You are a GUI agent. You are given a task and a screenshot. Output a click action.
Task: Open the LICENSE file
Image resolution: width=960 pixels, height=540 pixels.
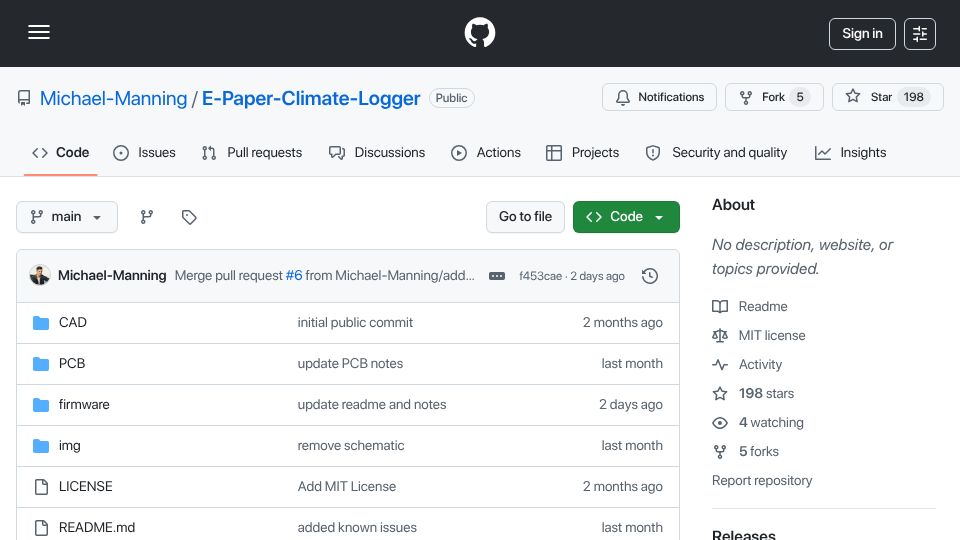tap(86, 487)
